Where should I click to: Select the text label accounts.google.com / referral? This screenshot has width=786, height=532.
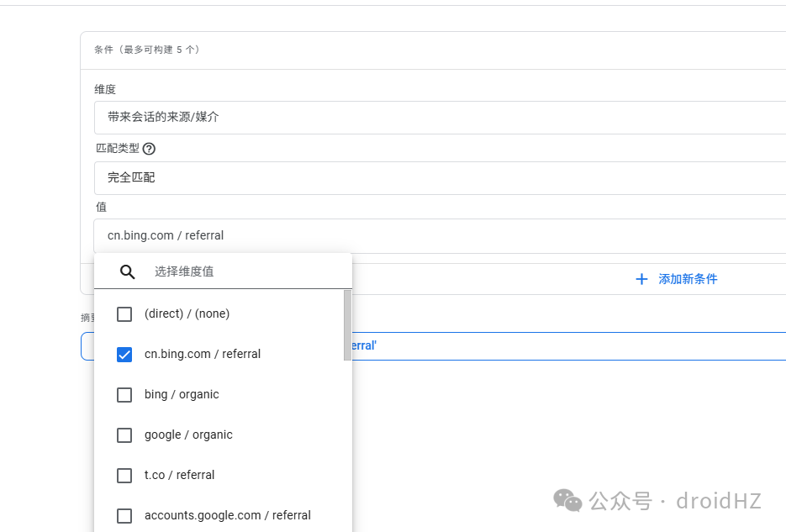pyautogui.click(x=228, y=515)
